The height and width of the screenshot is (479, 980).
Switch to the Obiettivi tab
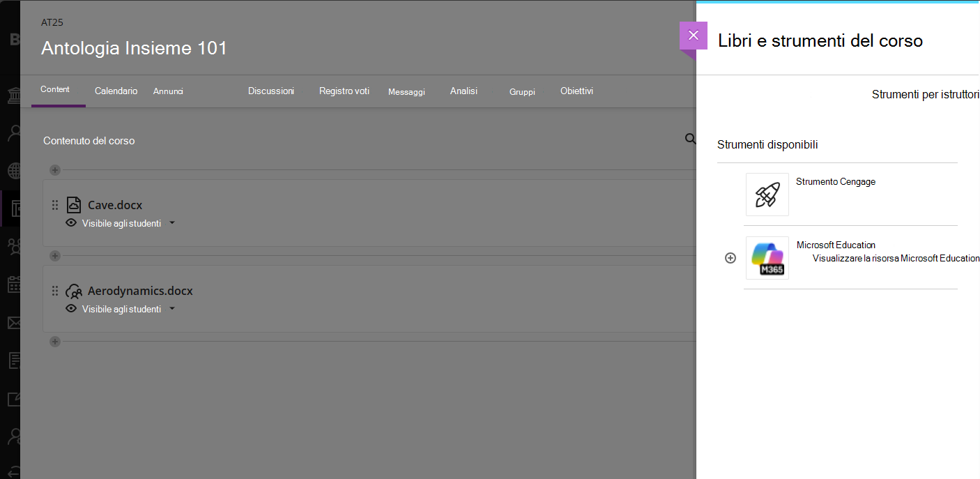576,91
